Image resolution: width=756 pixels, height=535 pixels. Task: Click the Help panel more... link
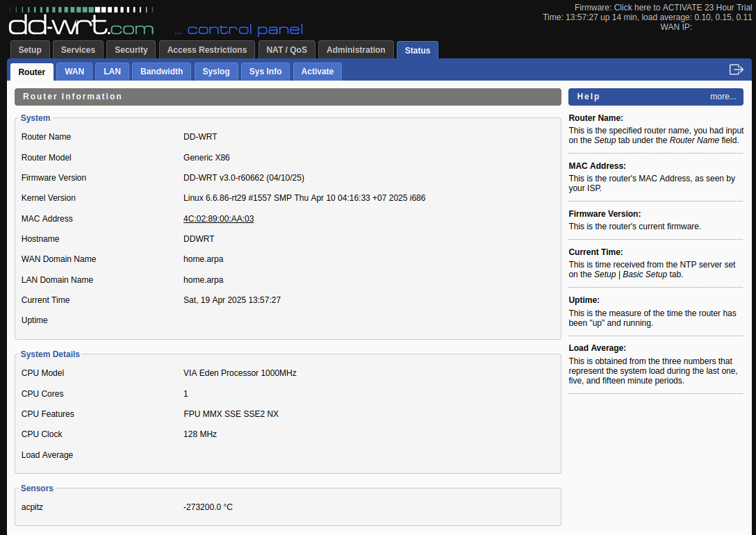click(723, 97)
